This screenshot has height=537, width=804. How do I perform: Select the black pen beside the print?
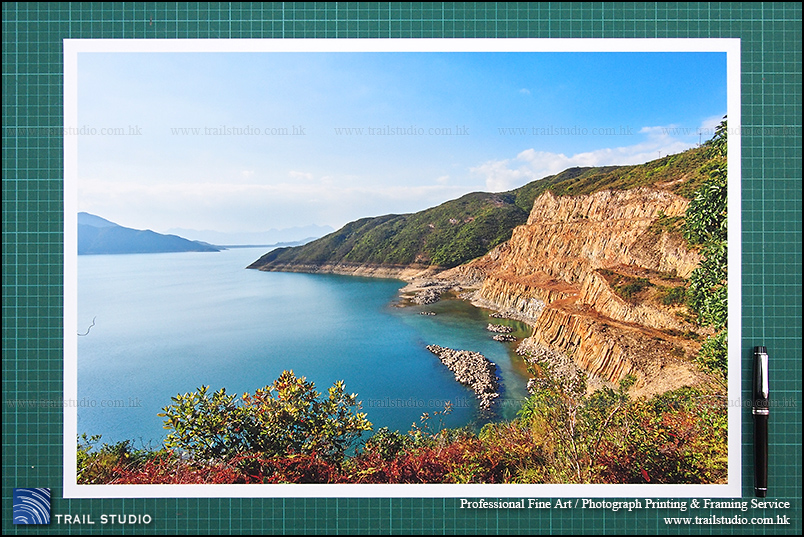click(760, 420)
